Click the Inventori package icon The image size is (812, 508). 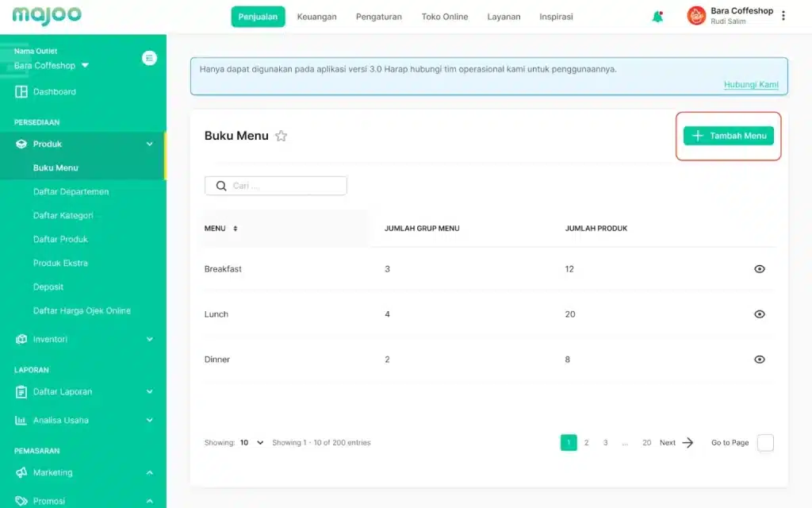21,339
